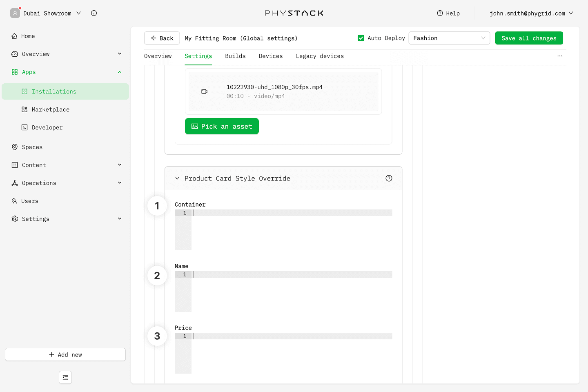Click the plus icon in Add new
Image resolution: width=588 pixels, height=392 pixels.
51,354
